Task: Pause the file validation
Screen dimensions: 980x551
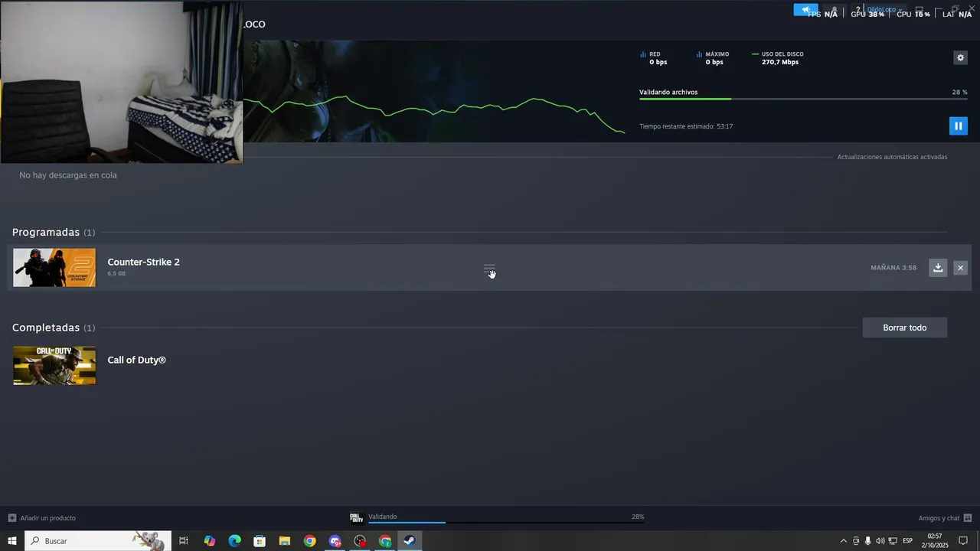Action: (x=958, y=126)
